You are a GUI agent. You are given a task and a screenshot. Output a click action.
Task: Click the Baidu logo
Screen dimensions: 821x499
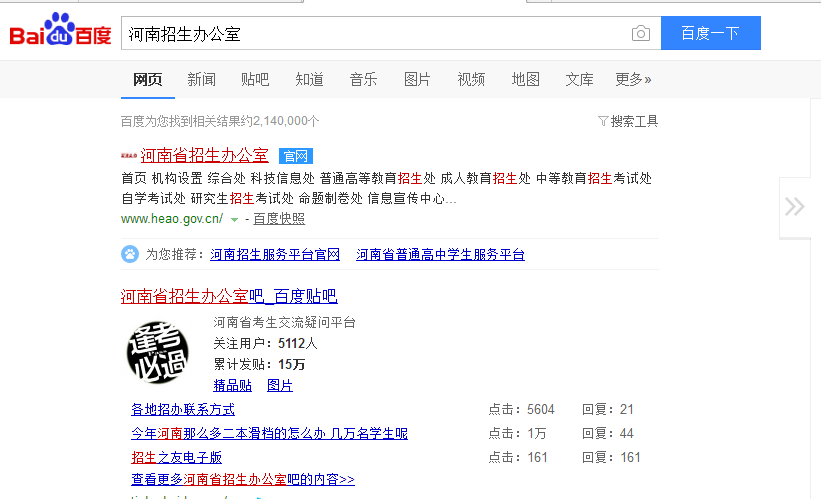(x=60, y=29)
